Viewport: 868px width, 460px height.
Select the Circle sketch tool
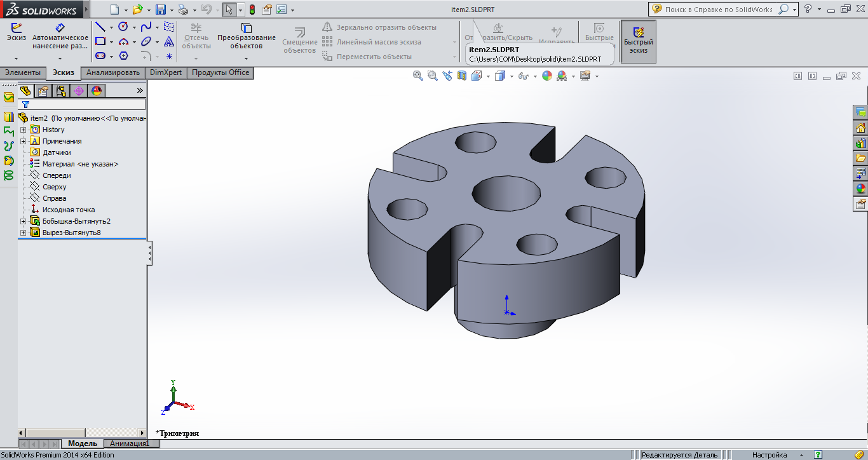123,27
